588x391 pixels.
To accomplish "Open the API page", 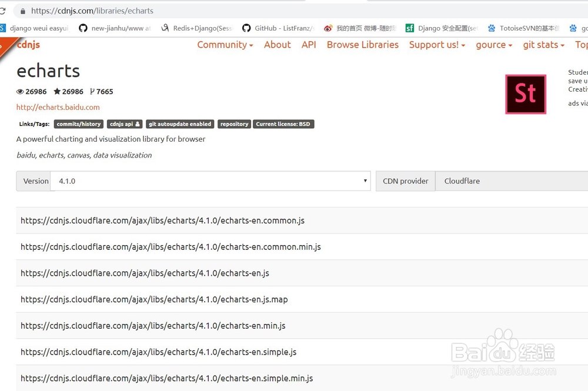I will 309,45.
